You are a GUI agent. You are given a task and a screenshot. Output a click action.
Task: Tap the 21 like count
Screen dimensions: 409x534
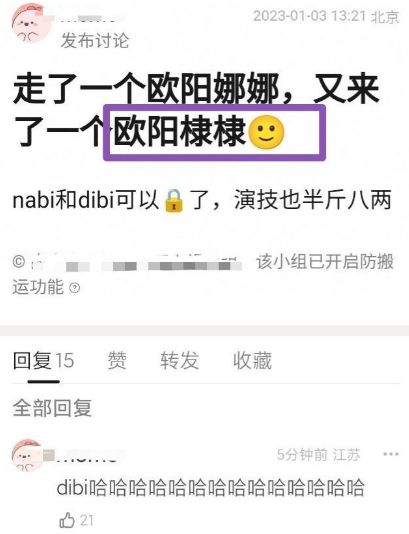pos(86,520)
